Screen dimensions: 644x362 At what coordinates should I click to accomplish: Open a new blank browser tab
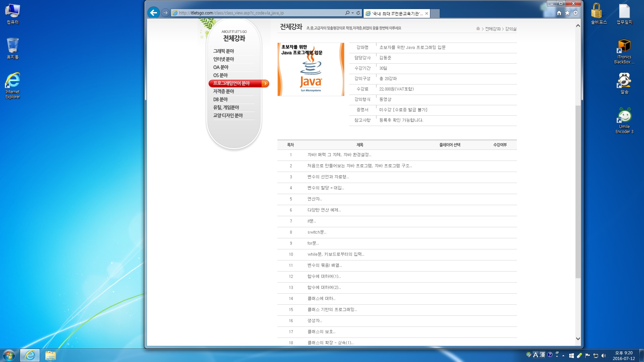pos(435,13)
